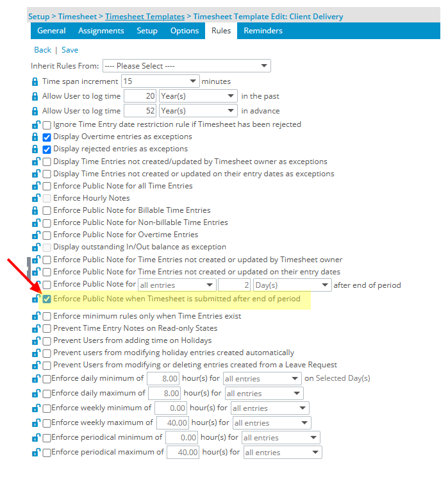Open Timesheet breadcrumb link
Screen dimensions: 448x484
click(78, 17)
